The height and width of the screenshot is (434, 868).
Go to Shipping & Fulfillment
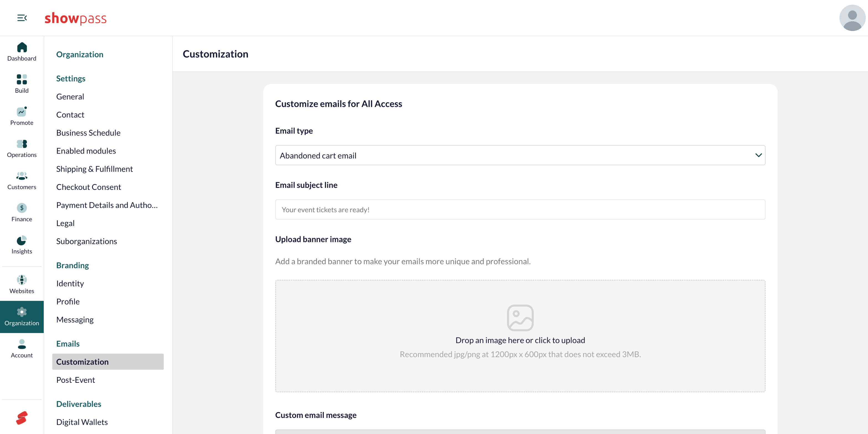[94, 169]
